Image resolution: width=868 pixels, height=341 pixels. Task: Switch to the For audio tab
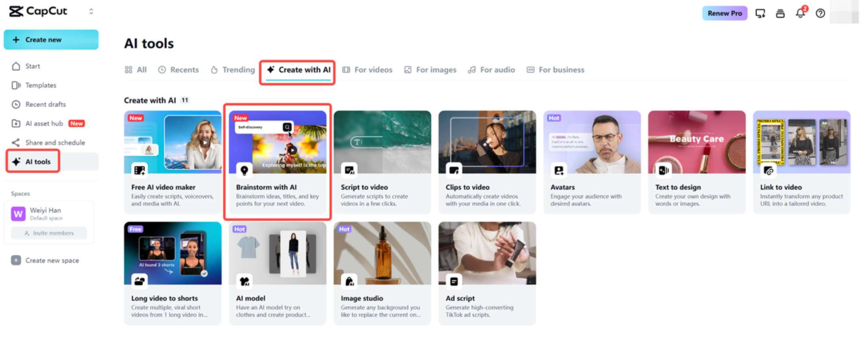point(491,70)
